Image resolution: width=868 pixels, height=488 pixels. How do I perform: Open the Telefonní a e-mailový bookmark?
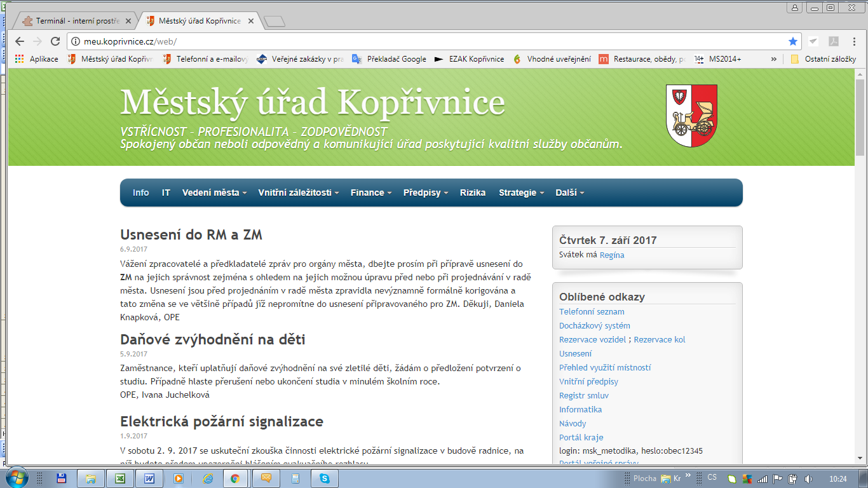pos(205,59)
